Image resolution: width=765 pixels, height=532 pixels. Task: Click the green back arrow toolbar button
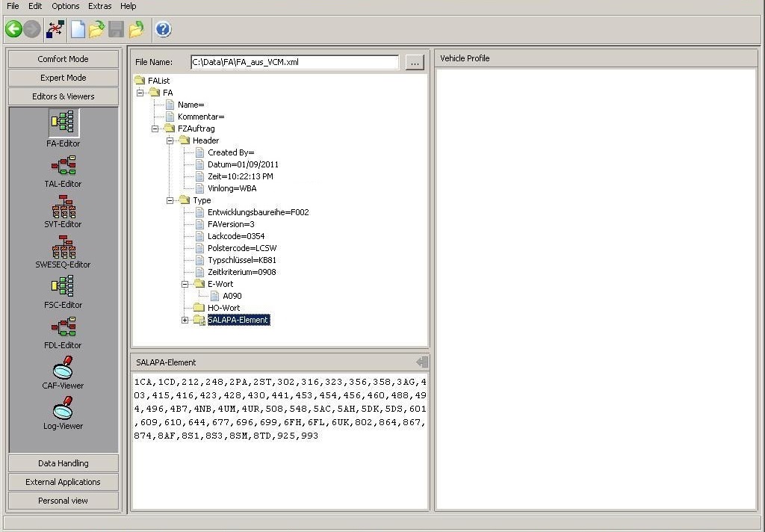pos(13,29)
